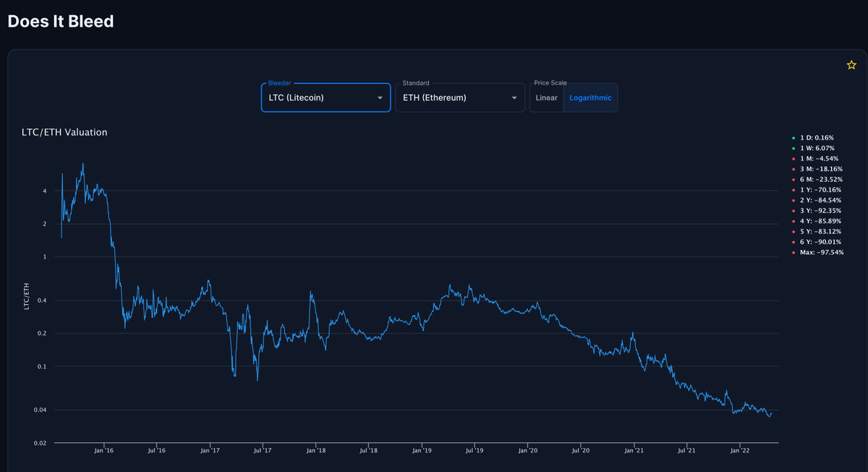Select the Logarithmic price scale
This screenshot has width=868, height=472.
click(x=590, y=98)
